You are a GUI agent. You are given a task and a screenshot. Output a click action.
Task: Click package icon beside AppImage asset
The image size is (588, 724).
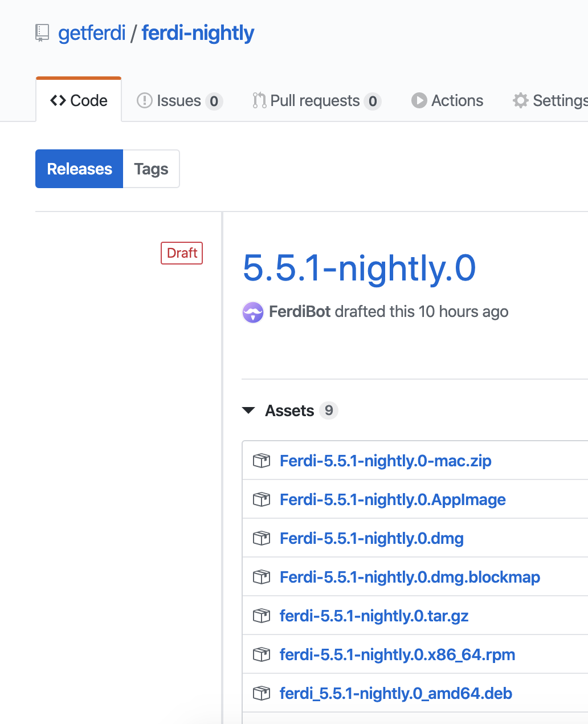[x=262, y=499]
